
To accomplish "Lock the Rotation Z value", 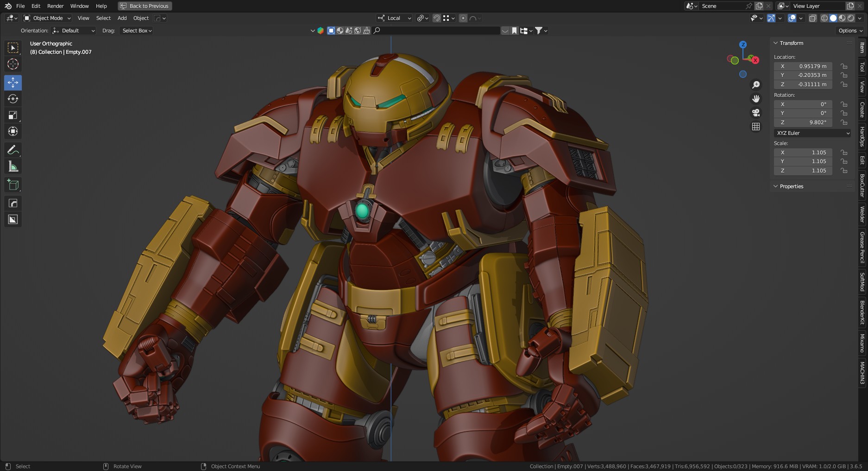I will click(x=844, y=122).
